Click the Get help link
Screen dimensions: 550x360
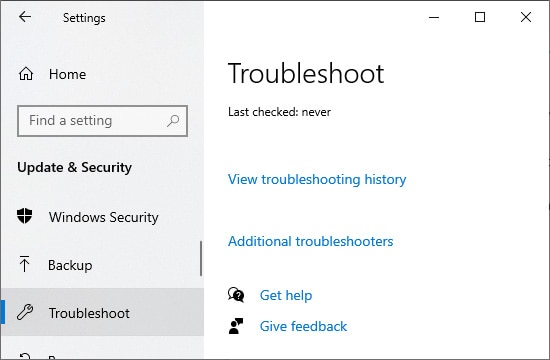pos(286,295)
